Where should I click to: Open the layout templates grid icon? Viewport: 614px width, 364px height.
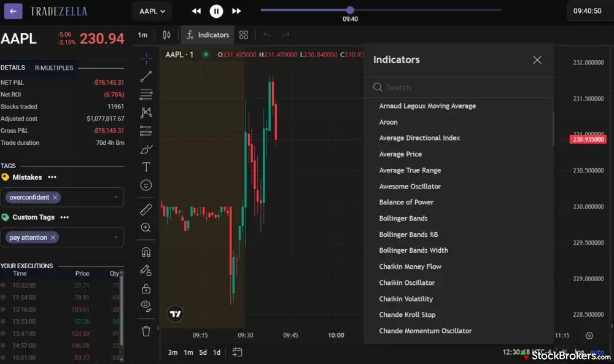coord(244,35)
